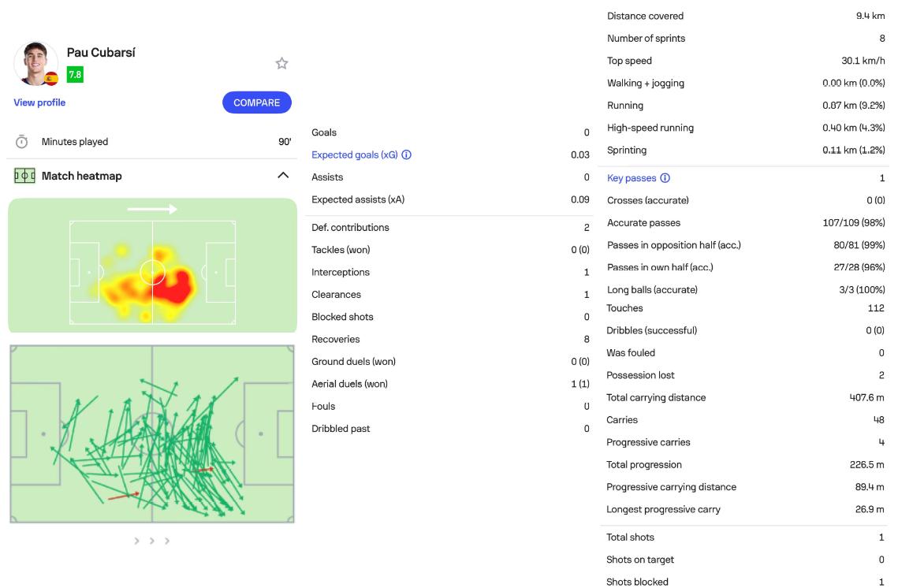The image size is (898, 588).
Task: Open the Key passes link
Action: click(x=632, y=178)
